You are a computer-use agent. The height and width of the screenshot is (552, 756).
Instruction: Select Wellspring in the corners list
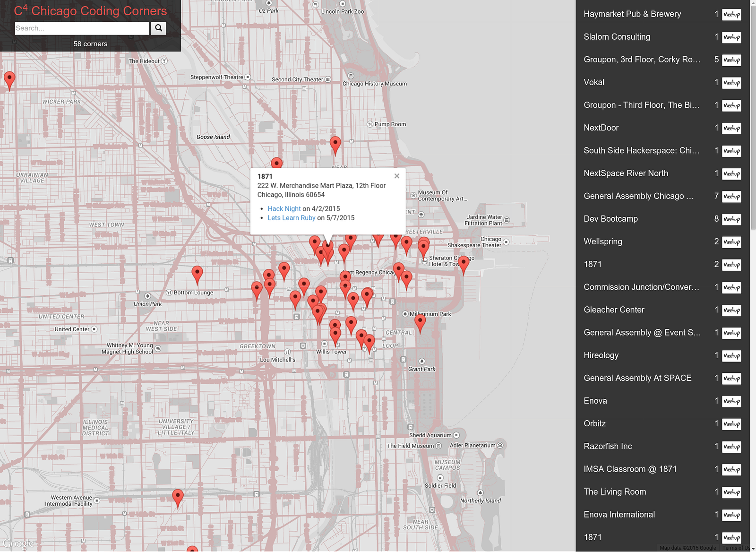click(x=602, y=241)
